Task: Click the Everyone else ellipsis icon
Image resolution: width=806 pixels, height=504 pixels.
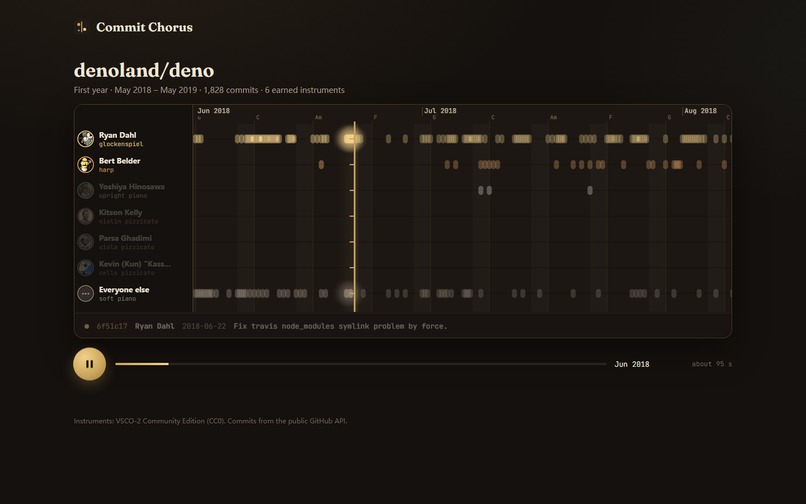Action: point(85,293)
